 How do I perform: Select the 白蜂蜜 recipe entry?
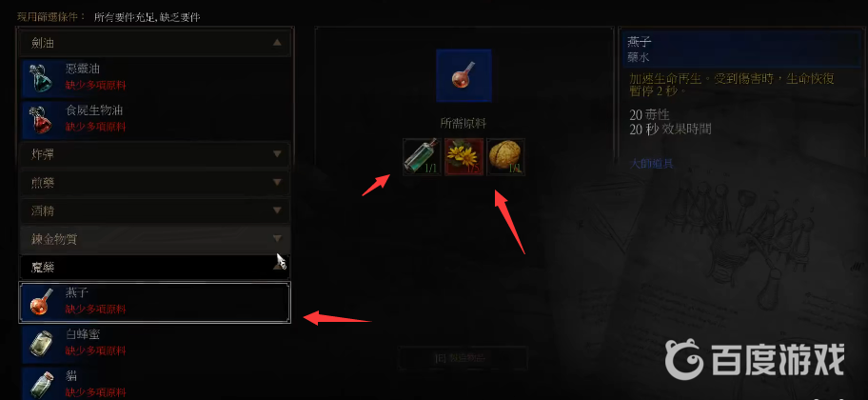click(x=155, y=344)
